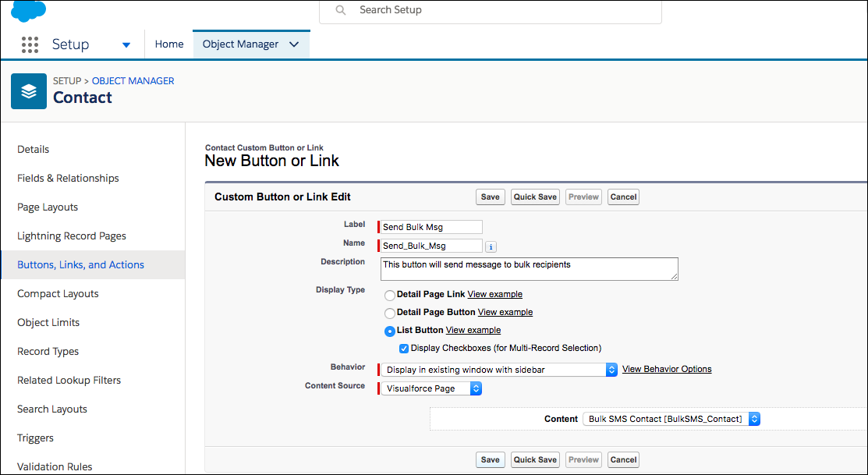Viewport: 868px width, 475px height.
Task: Uncheck Display Checkboxes for Multi-Record Selection
Action: [404, 349]
